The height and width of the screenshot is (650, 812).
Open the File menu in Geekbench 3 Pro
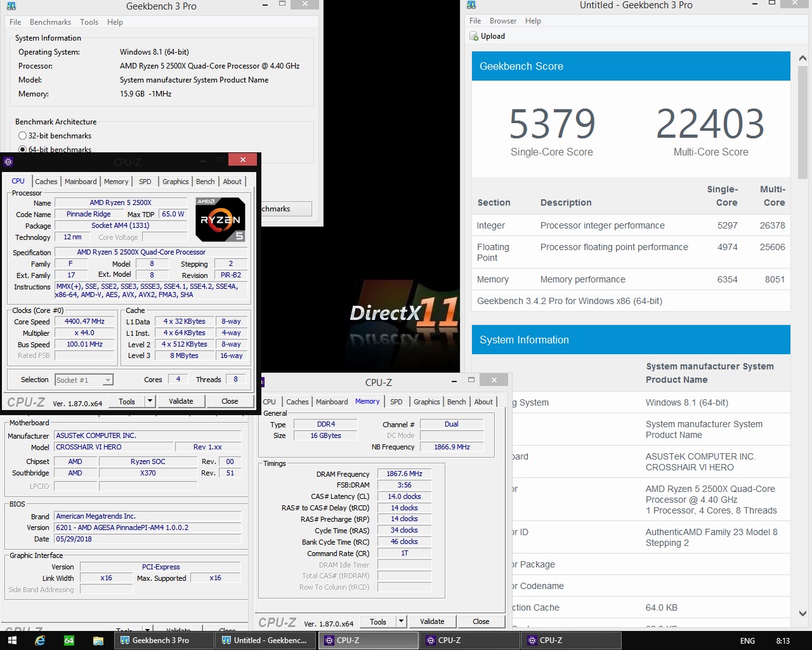coord(15,22)
